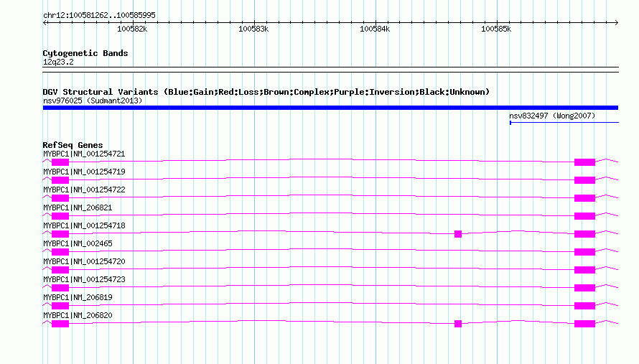Click the right exon block of NM_001254720
This screenshot has height=364, width=639.
coord(585,270)
